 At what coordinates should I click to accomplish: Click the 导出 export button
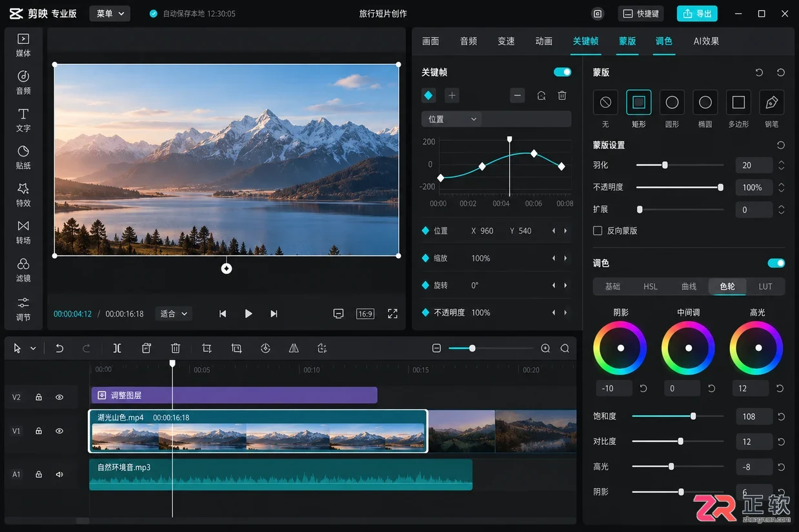coord(697,14)
